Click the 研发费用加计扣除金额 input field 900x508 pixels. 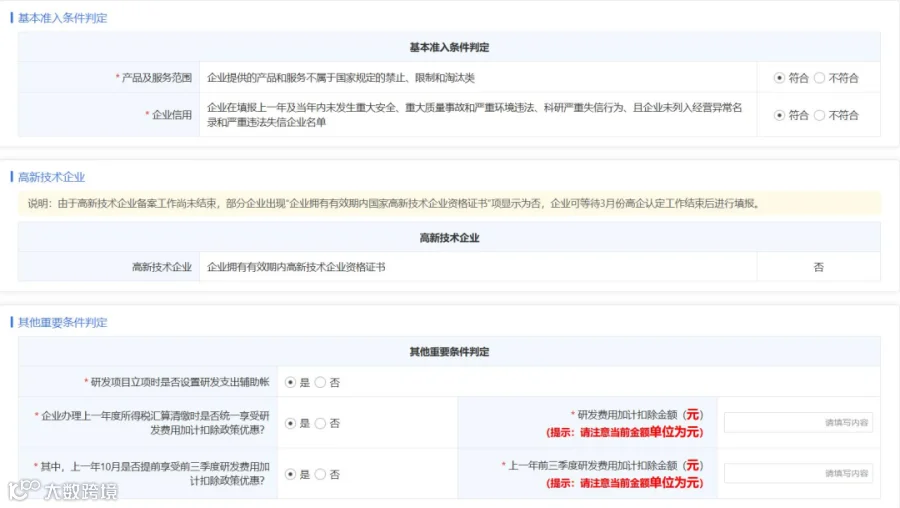(798, 422)
